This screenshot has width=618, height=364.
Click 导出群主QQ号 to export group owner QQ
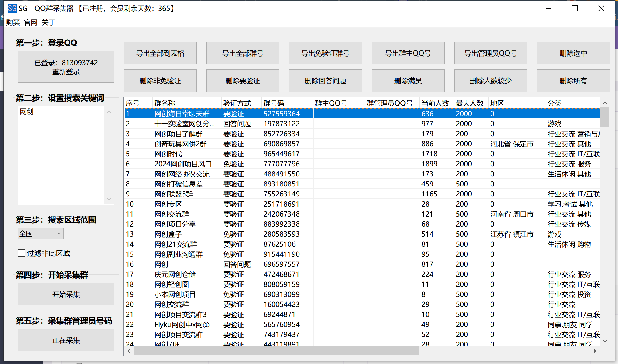(x=408, y=53)
